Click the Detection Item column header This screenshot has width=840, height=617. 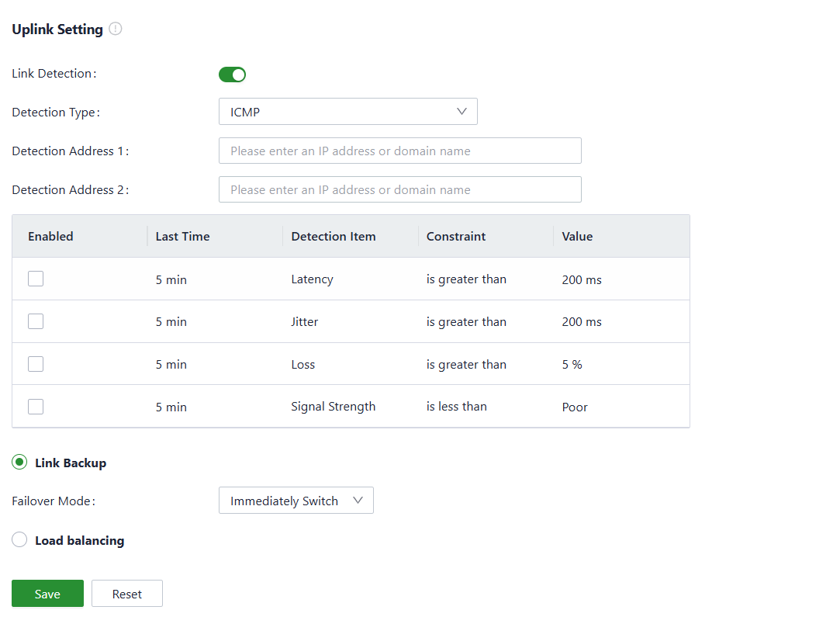(x=334, y=237)
